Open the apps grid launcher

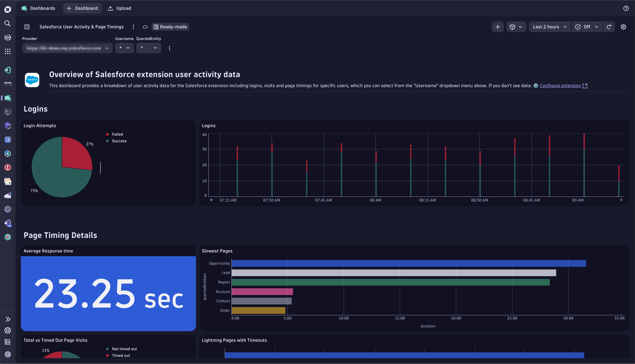click(x=8, y=51)
